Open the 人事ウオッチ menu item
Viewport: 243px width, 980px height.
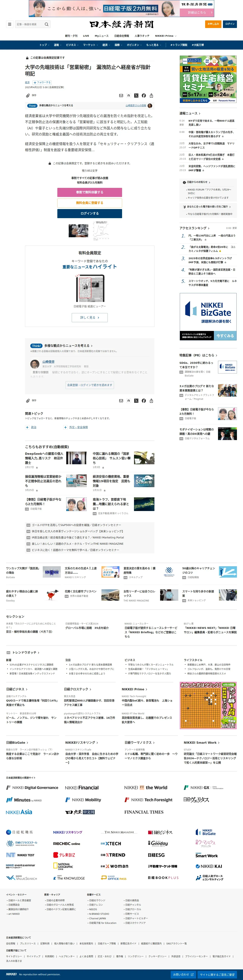[142, 36]
